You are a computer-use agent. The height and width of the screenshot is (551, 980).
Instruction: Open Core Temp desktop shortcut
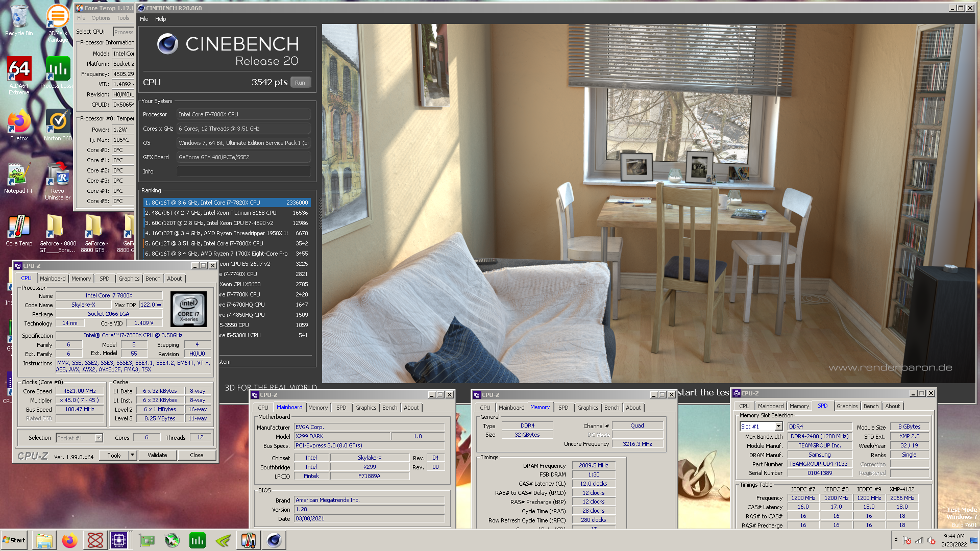[19, 231]
